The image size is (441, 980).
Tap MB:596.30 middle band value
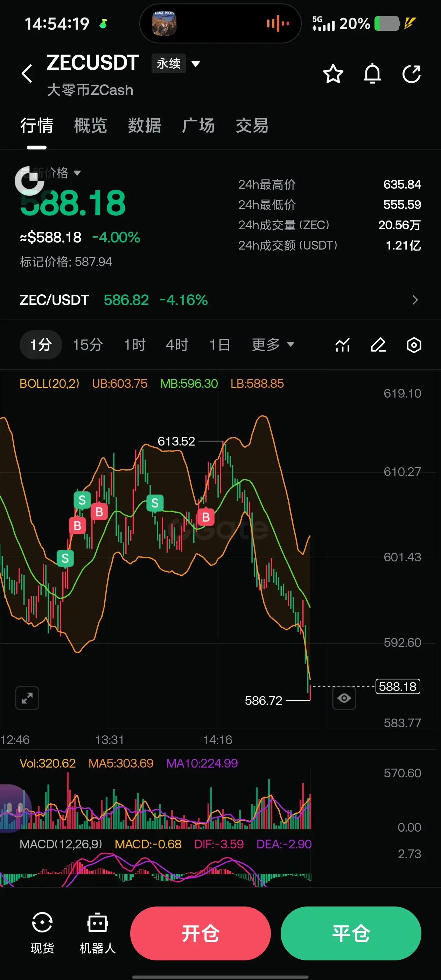pos(189,384)
